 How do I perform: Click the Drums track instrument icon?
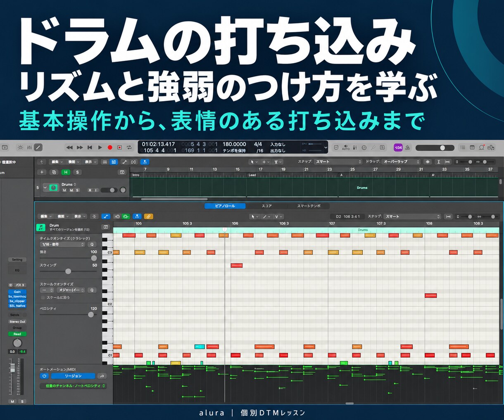(54, 187)
